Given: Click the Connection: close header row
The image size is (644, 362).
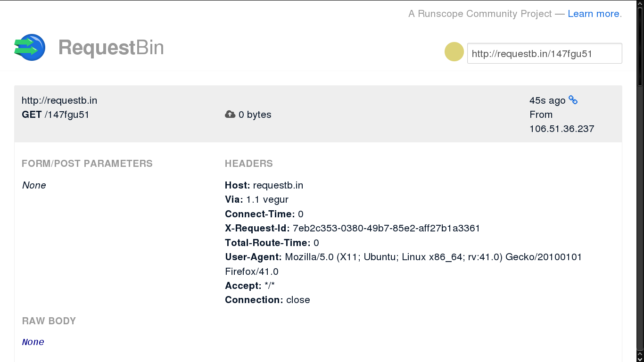Looking at the screenshot, I should (267, 300).
